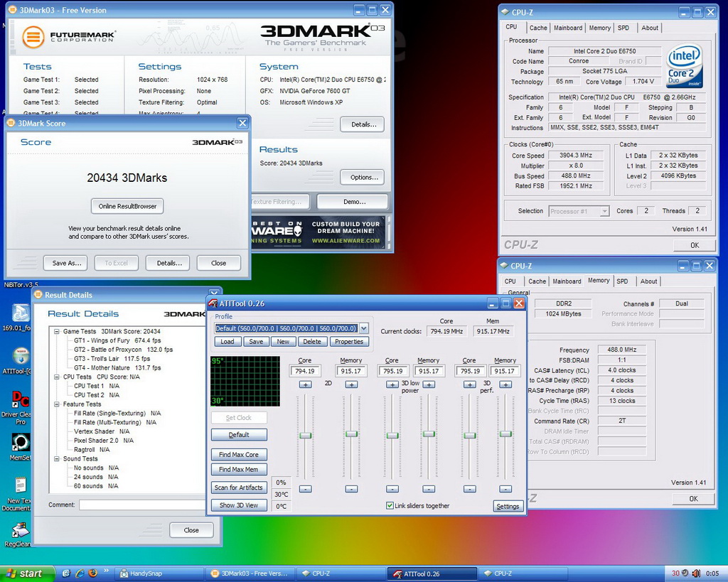Collapse the Feature Tests tree node
The width and height of the screenshot is (728, 582).
pyautogui.click(x=57, y=404)
